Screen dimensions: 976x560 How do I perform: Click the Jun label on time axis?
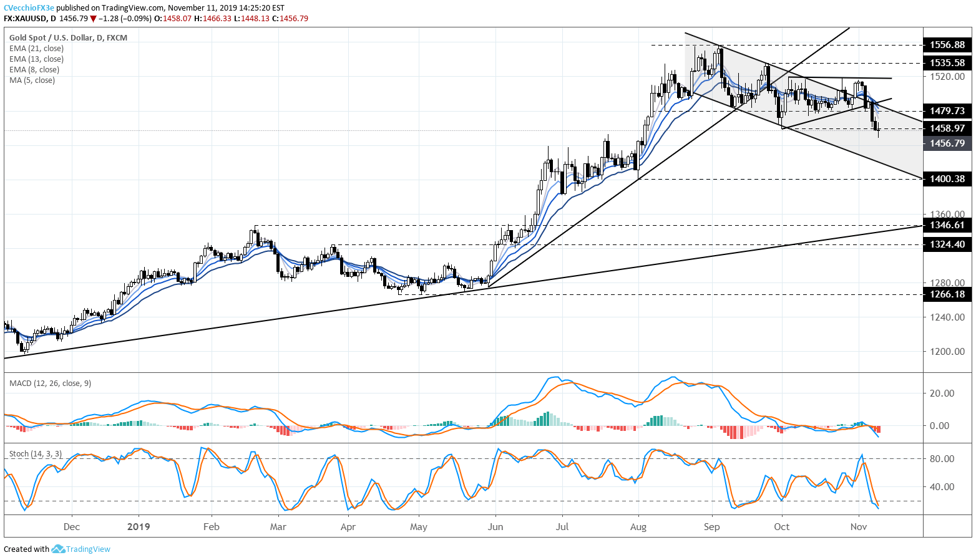point(495,527)
